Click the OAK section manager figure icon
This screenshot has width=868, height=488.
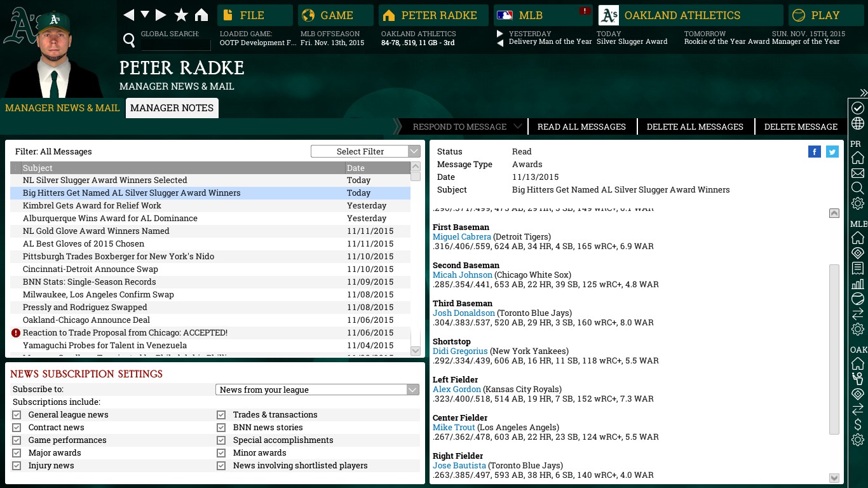coord(858,379)
